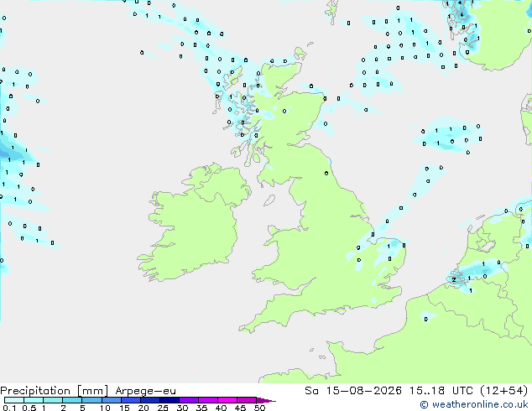Select the legend label "25"
This screenshot has height=411, width=532.
pyautogui.click(x=163, y=408)
